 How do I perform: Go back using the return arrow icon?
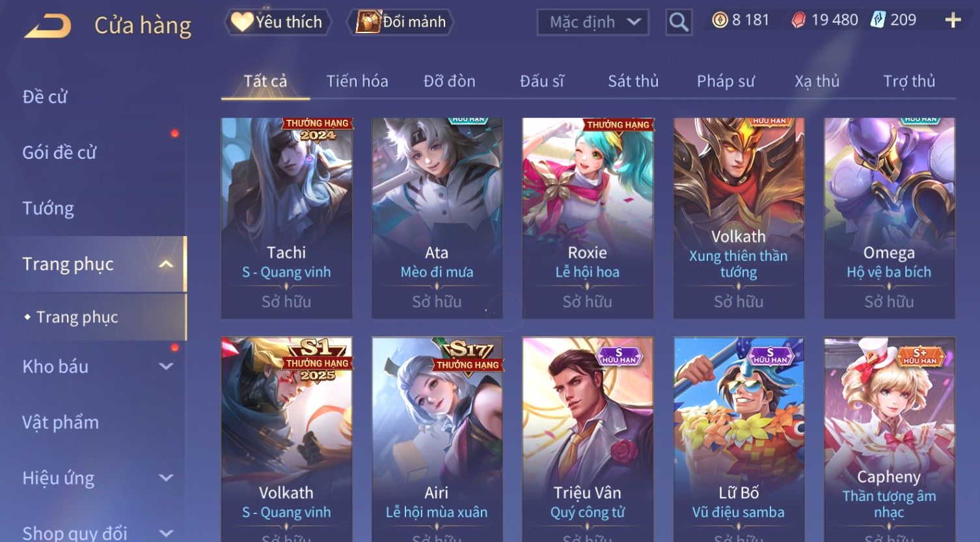click(x=48, y=25)
